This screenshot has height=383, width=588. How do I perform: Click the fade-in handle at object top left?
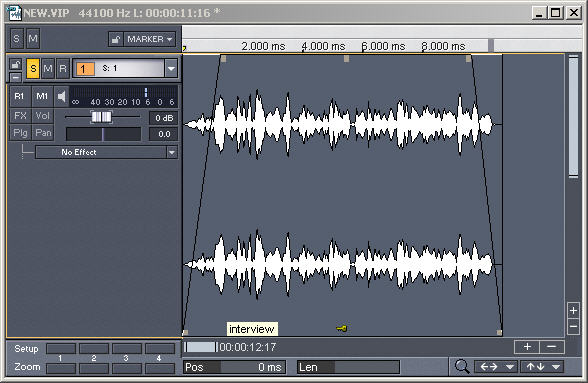(x=224, y=59)
